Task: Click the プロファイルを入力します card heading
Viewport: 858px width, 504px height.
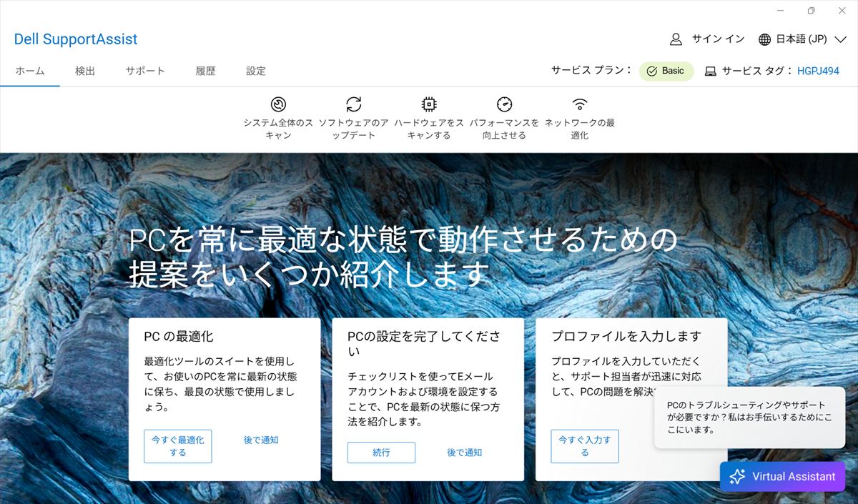Action: (626, 336)
